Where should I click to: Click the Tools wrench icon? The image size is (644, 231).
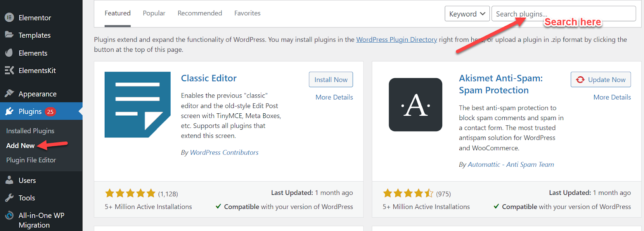pyautogui.click(x=9, y=198)
